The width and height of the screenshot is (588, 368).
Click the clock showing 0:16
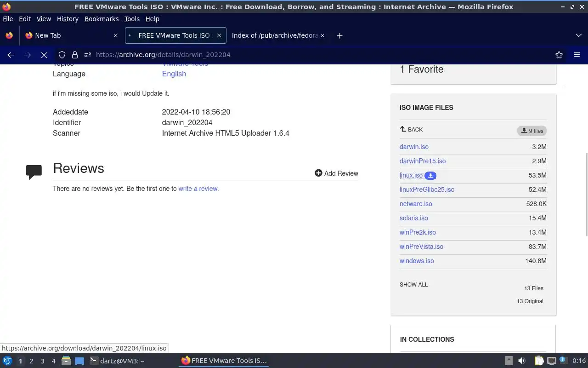[579, 361]
